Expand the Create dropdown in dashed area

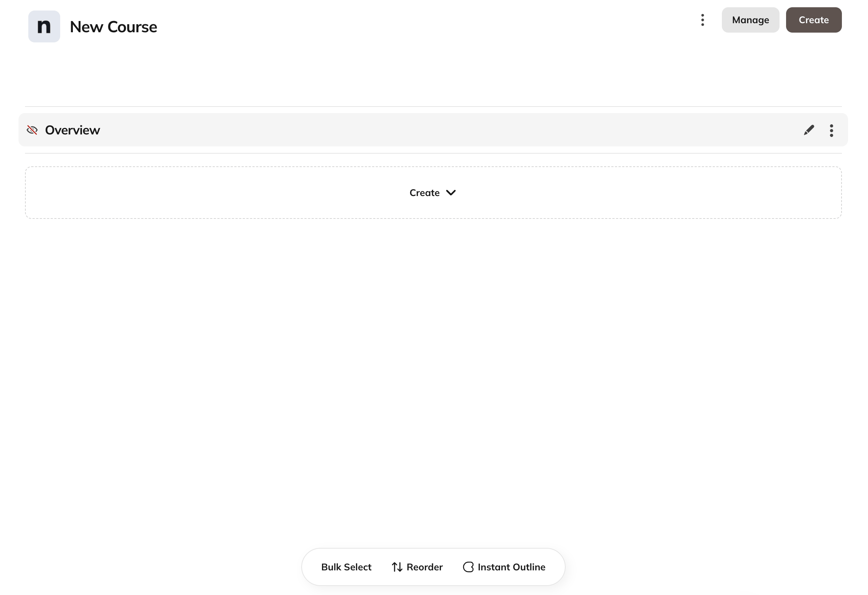[x=433, y=193]
